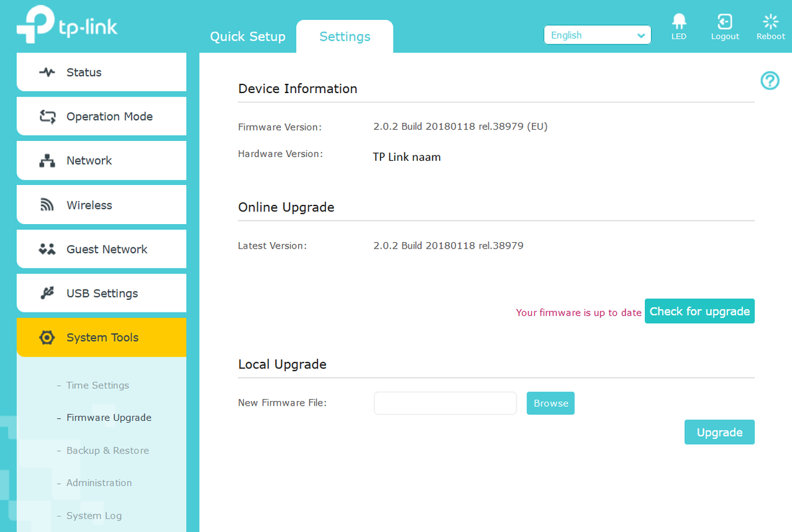Click the 'Latest Version:' label
Image resolution: width=792 pixels, height=532 pixels.
tap(272, 246)
